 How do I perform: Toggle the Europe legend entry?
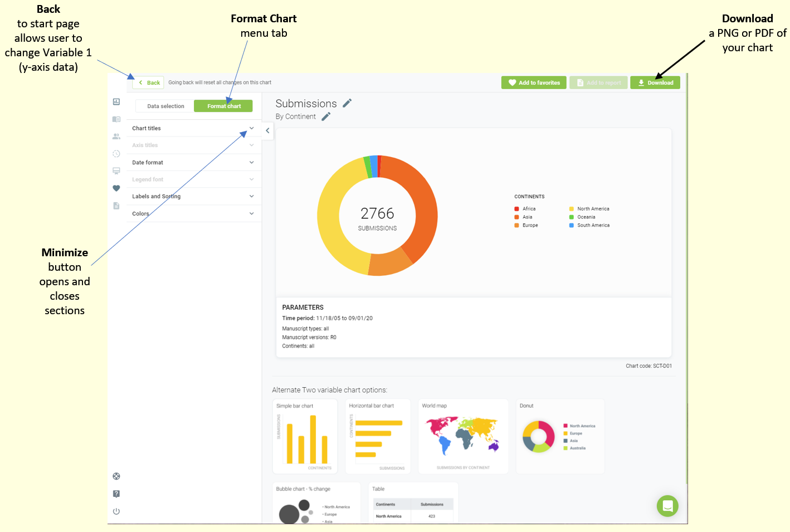click(x=526, y=226)
